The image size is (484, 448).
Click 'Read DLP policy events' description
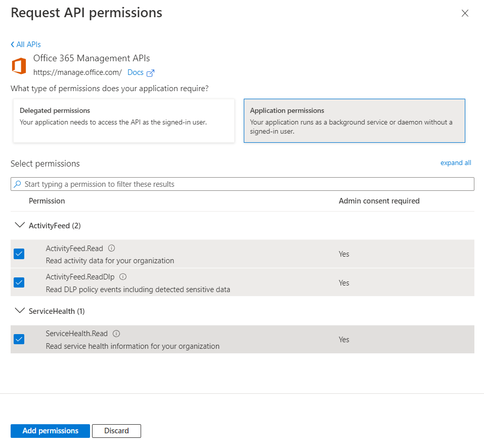(138, 290)
